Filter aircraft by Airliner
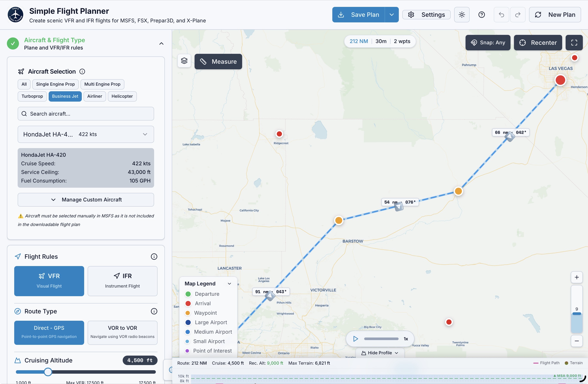 click(x=95, y=96)
